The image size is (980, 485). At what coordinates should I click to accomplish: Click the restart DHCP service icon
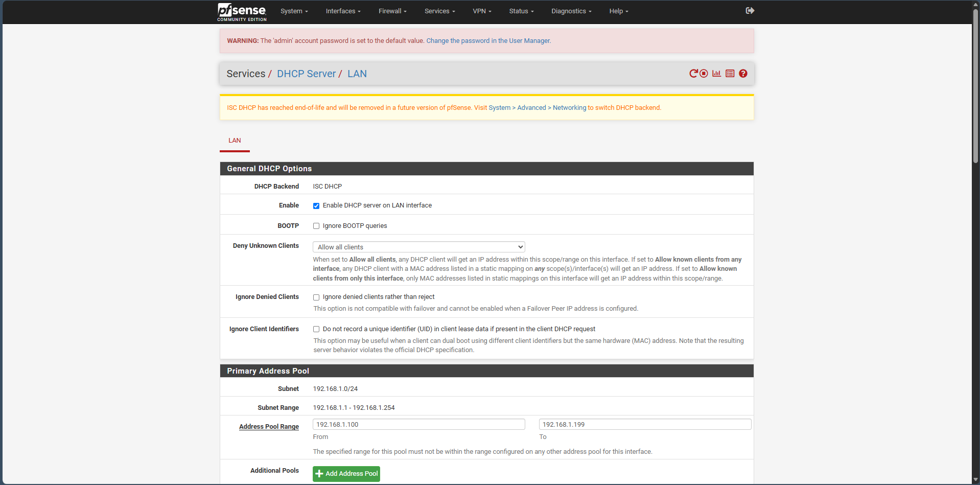(693, 74)
